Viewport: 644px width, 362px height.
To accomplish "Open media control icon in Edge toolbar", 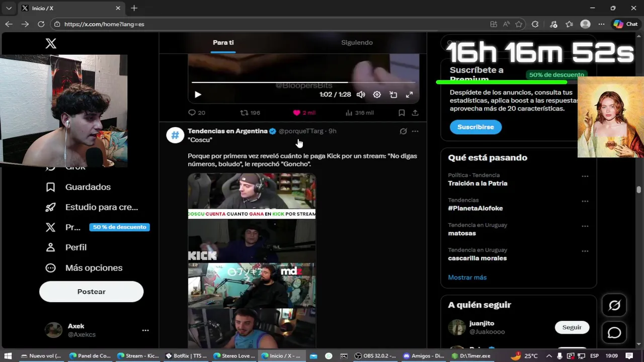I will pos(553,24).
